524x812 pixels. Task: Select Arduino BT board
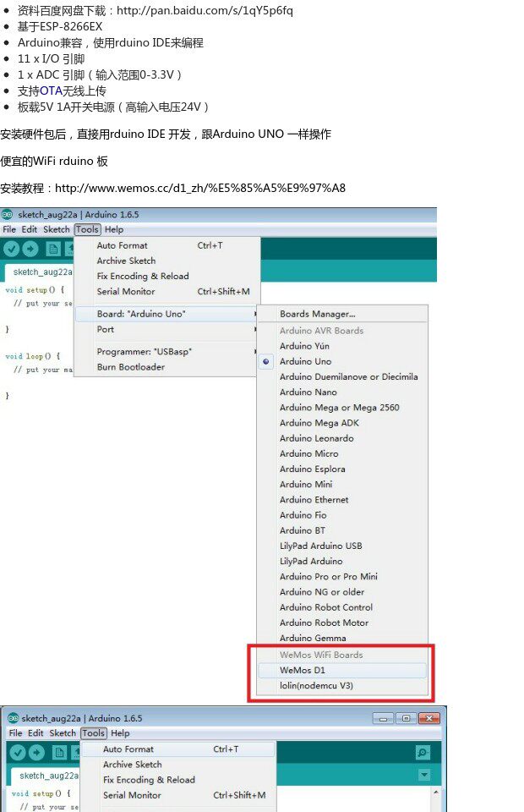pos(342,530)
